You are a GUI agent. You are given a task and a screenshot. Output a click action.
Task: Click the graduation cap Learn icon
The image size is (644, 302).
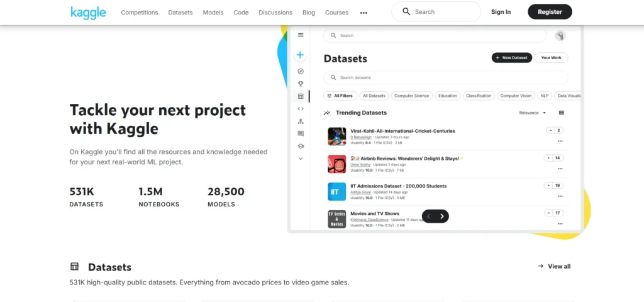coord(301,146)
